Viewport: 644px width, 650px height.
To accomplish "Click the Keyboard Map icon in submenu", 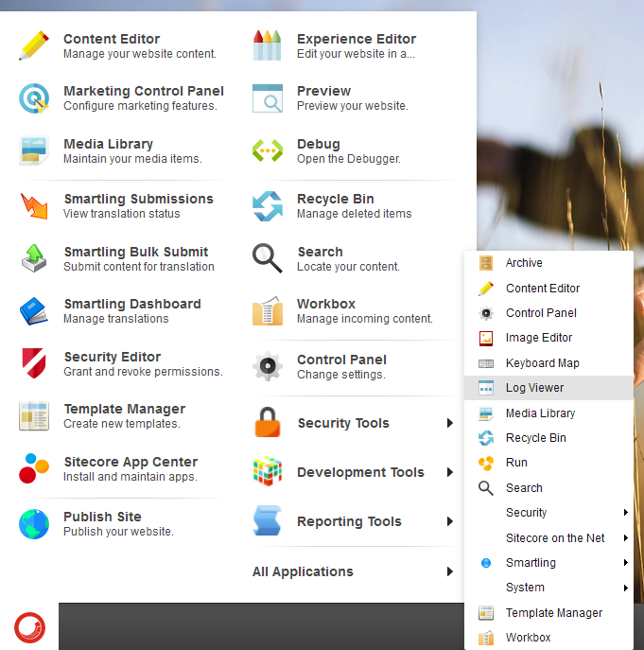I will pyautogui.click(x=486, y=363).
